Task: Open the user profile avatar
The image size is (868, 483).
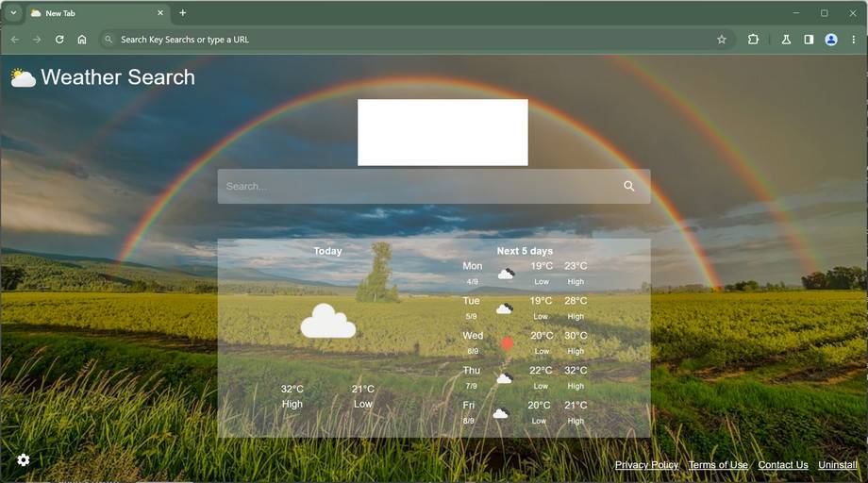Action: pyautogui.click(x=831, y=40)
